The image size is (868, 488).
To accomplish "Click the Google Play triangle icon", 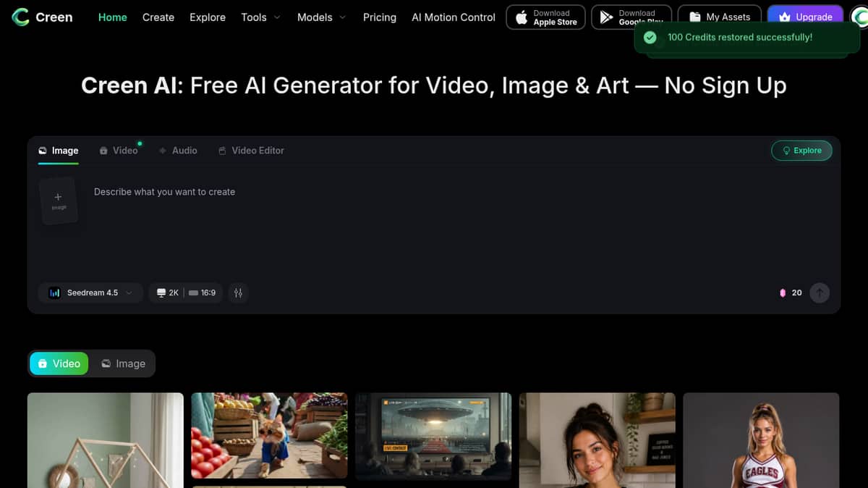I will [607, 17].
